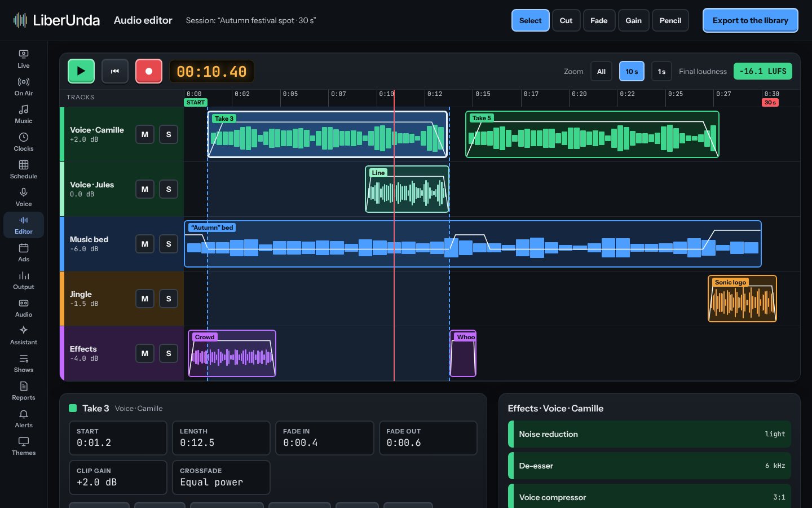Go to On Air in the sidebar
This screenshot has width=812, height=508.
tap(24, 86)
